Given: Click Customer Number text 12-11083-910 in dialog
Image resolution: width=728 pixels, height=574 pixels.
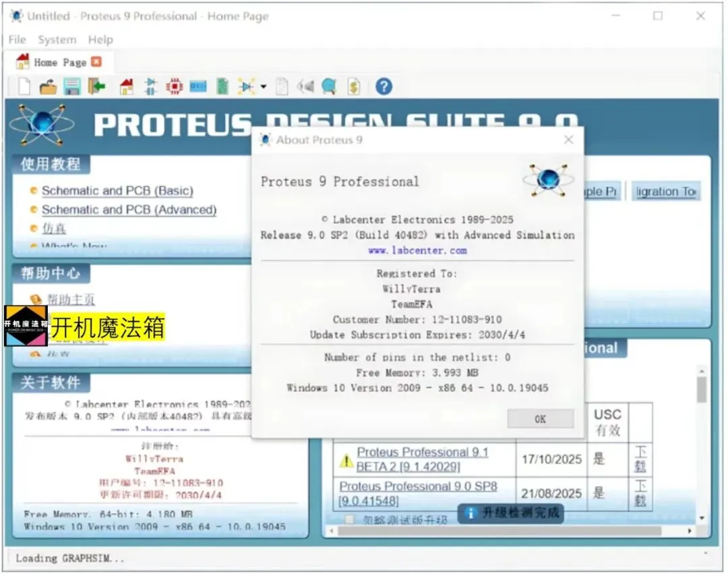Looking at the screenshot, I should tap(466, 320).
